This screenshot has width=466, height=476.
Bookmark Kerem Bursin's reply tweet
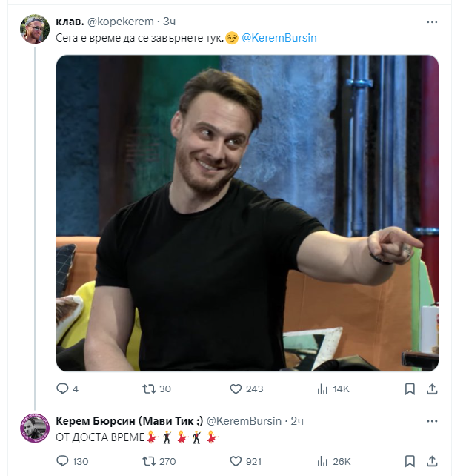(410, 461)
